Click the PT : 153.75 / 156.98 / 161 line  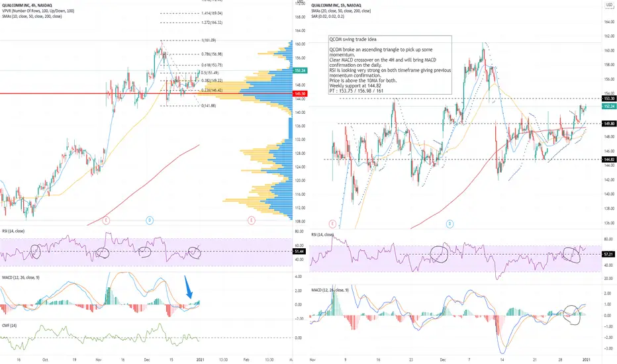(356, 91)
